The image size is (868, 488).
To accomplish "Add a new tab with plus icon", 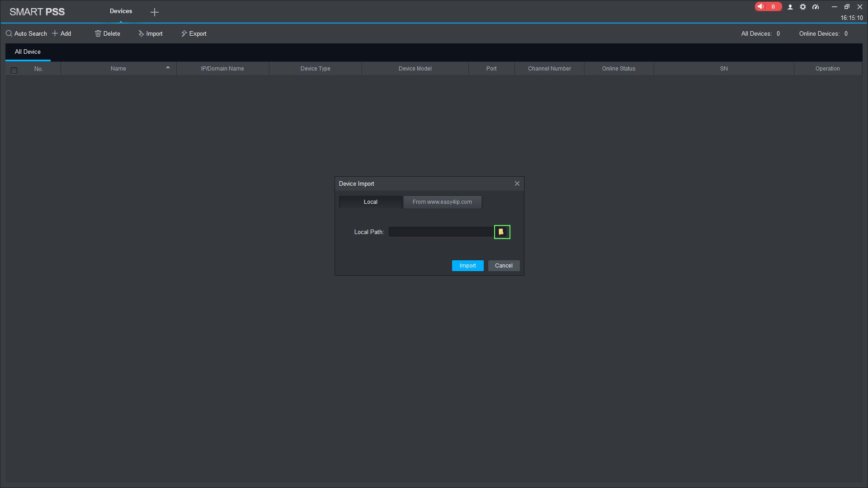I will point(155,12).
